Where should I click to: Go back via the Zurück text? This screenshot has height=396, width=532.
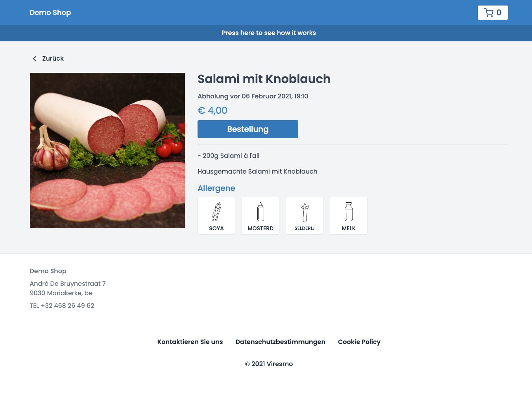(x=53, y=59)
